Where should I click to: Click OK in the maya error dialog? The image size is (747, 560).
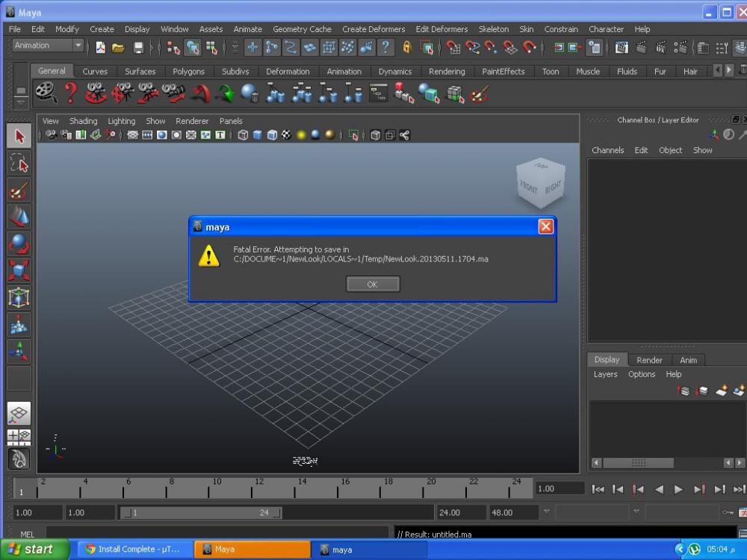[x=373, y=284]
